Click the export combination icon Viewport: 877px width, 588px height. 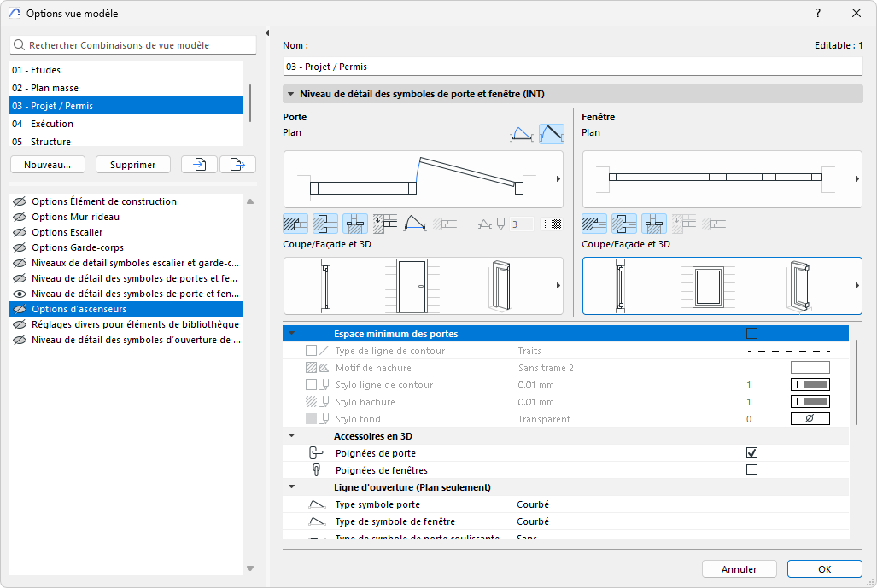(237, 165)
